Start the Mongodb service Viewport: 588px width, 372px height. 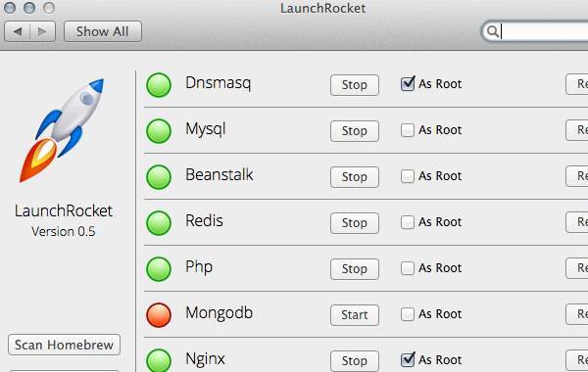[x=355, y=315]
